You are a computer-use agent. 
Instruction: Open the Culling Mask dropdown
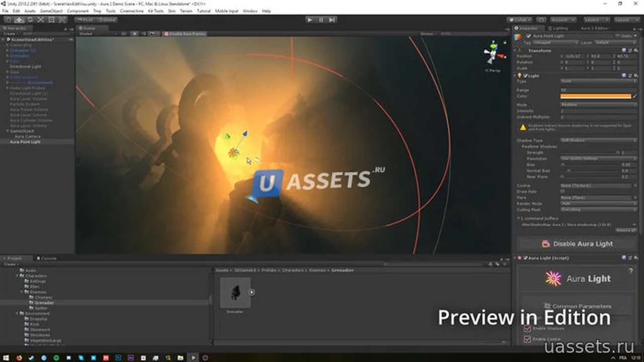[x=599, y=210]
